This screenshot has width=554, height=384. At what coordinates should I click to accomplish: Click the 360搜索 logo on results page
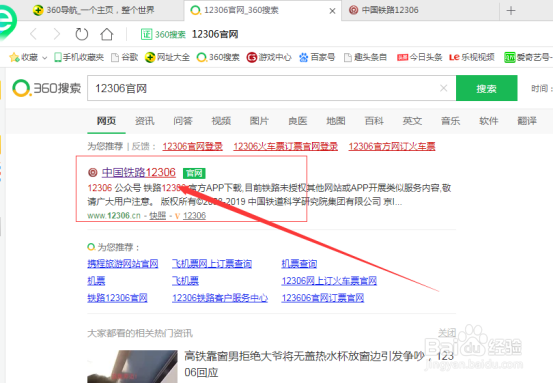coord(47,88)
